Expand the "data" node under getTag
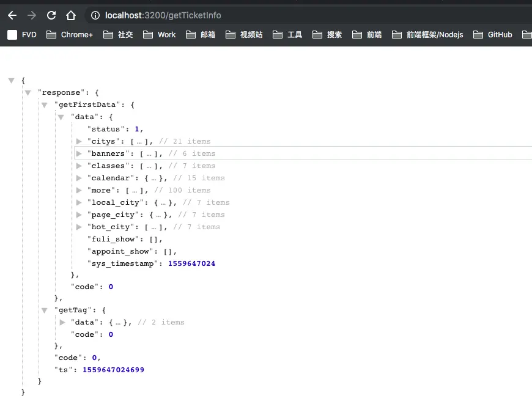Screen dimensions: 532x415 [x=62, y=323]
